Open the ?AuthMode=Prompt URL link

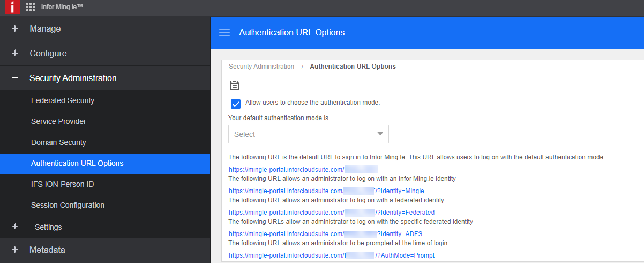[332, 255]
